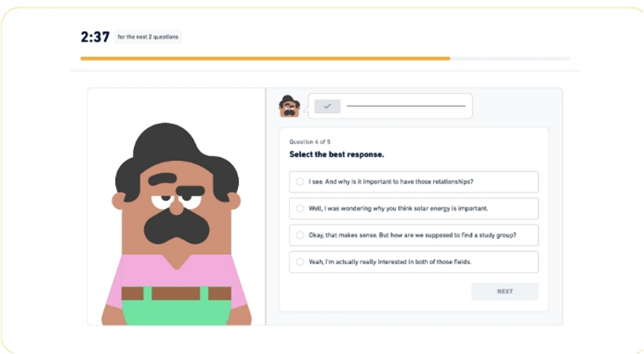
Task: Click the gray line inside the speech bubble
Action: pyautogui.click(x=405, y=106)
